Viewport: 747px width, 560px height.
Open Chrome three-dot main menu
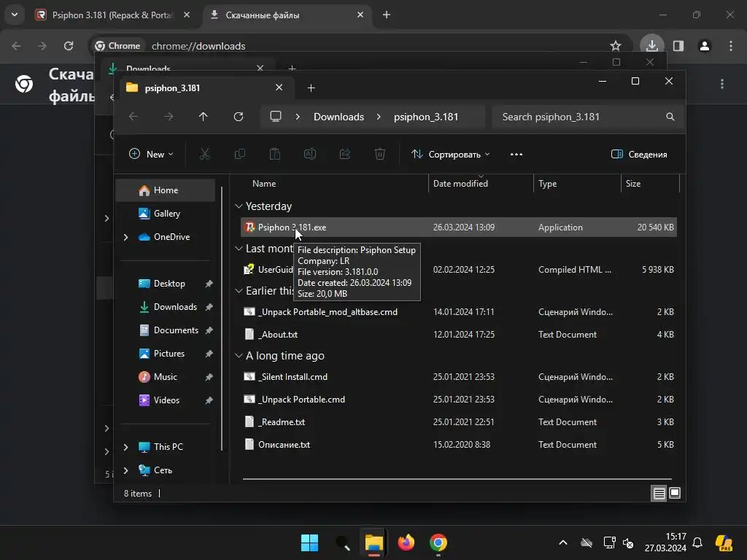pyautogui.click(x=731, y=46)
